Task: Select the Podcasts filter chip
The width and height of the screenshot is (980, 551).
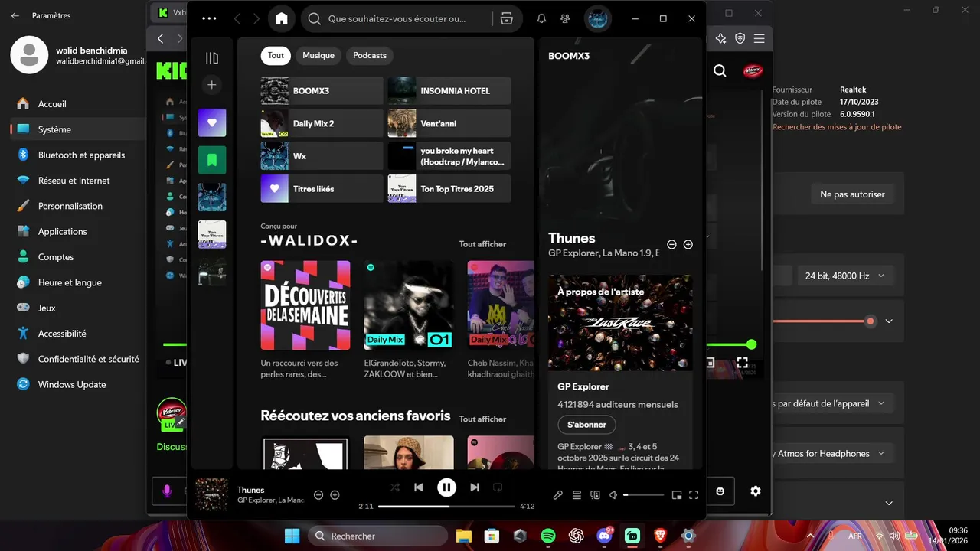Action: coord(370,55)
